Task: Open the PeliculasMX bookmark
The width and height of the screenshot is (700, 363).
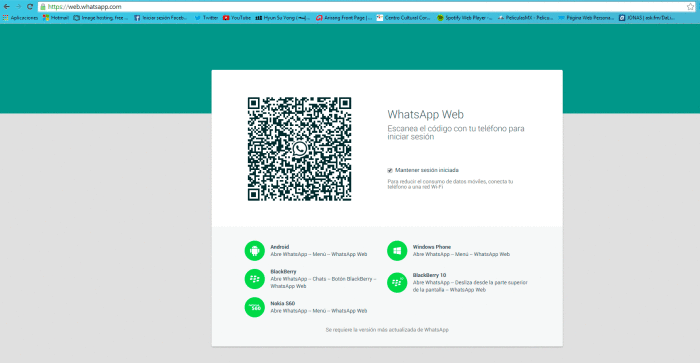Action: pos(525,18)
